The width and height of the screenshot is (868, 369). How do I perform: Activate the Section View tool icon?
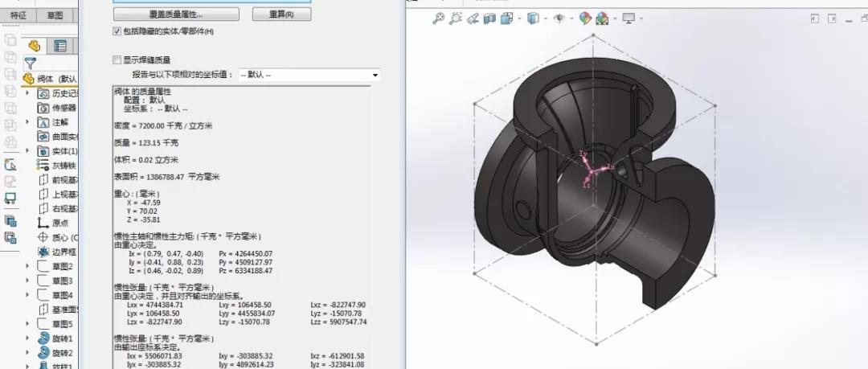pyautogui.click(x=489, y=18)
